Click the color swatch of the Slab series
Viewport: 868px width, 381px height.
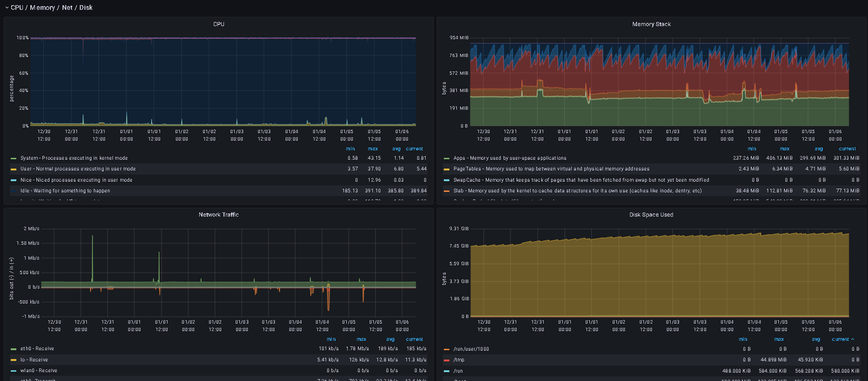447,191
